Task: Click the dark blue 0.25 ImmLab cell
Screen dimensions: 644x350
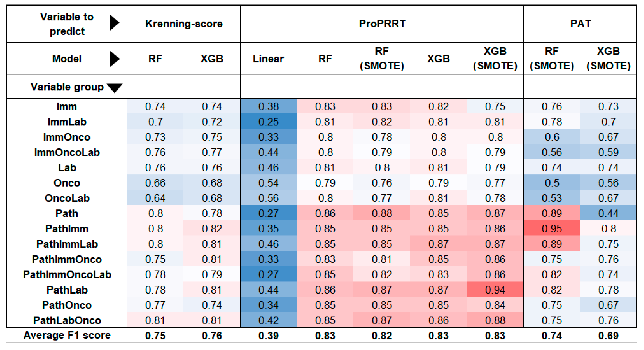Action: (268, 122)
